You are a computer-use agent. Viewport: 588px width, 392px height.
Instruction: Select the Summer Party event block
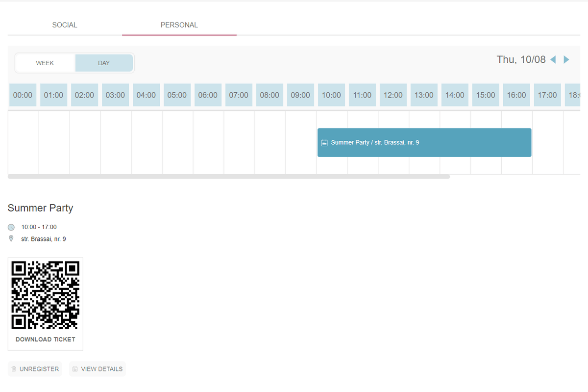coord(424,143)
